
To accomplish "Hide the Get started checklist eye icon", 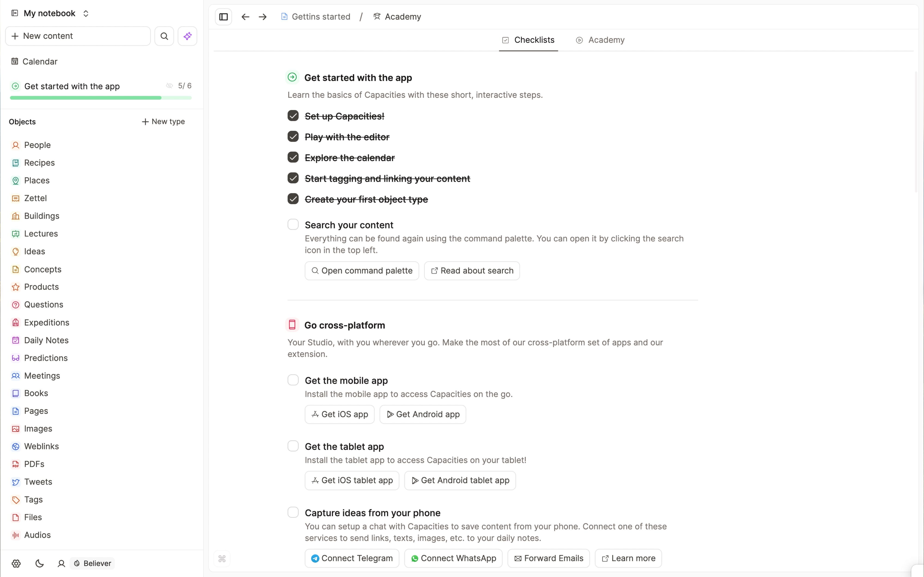I will point(169,86).
